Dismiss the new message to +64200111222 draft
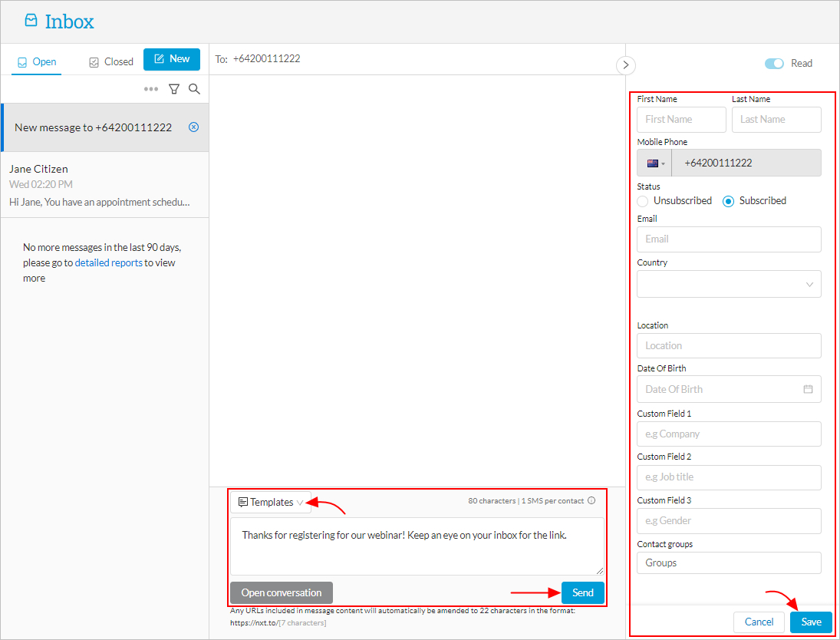This screenshot has width=840, height=640. (x=194, y=127)
